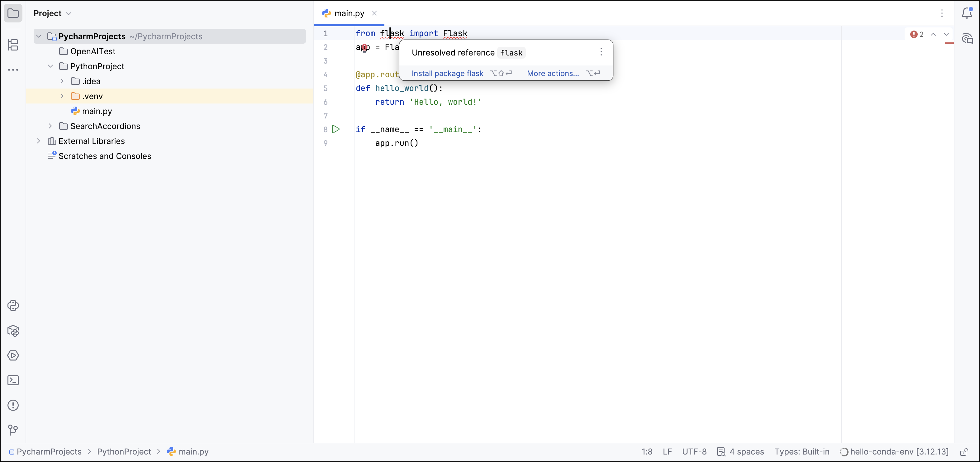
Task: Click More actions... link in popup
Action: (x=553, y=74)
